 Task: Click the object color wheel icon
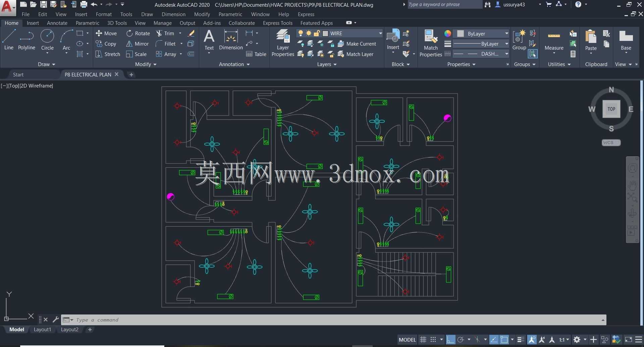447,34
